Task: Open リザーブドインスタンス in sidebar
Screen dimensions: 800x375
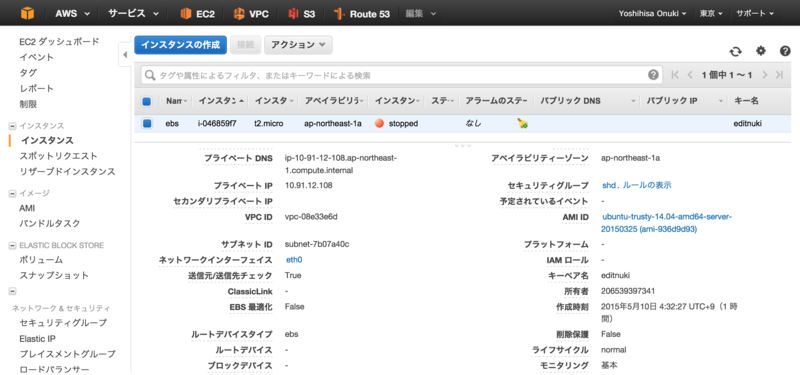Action: 67,172
